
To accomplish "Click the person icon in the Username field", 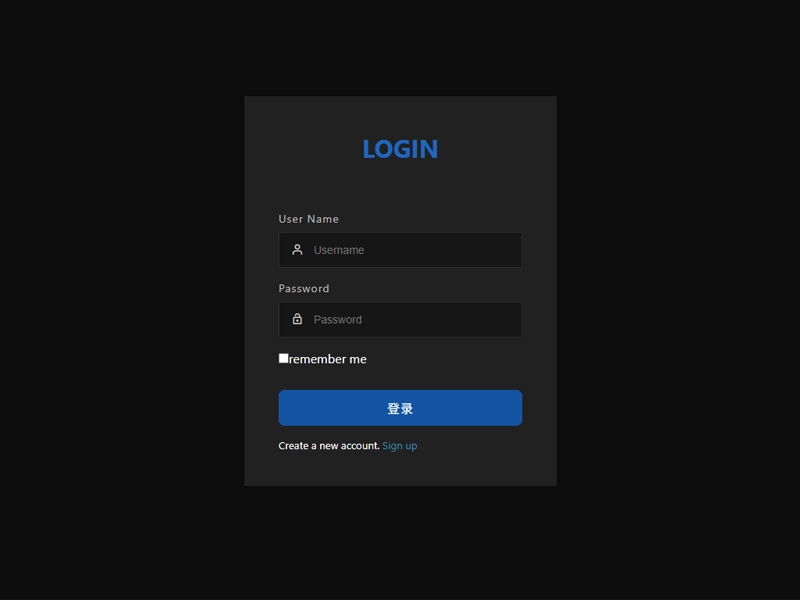I will pyautogui.click(x=297, y=250).
